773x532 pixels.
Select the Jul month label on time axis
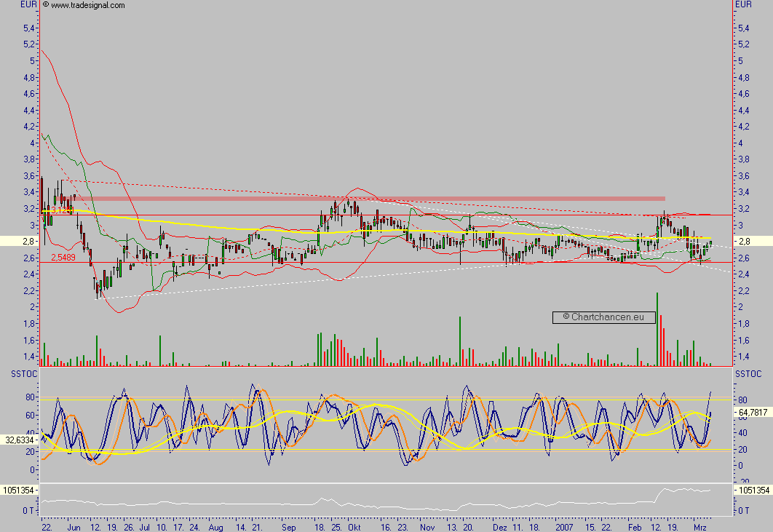(145, 527)
